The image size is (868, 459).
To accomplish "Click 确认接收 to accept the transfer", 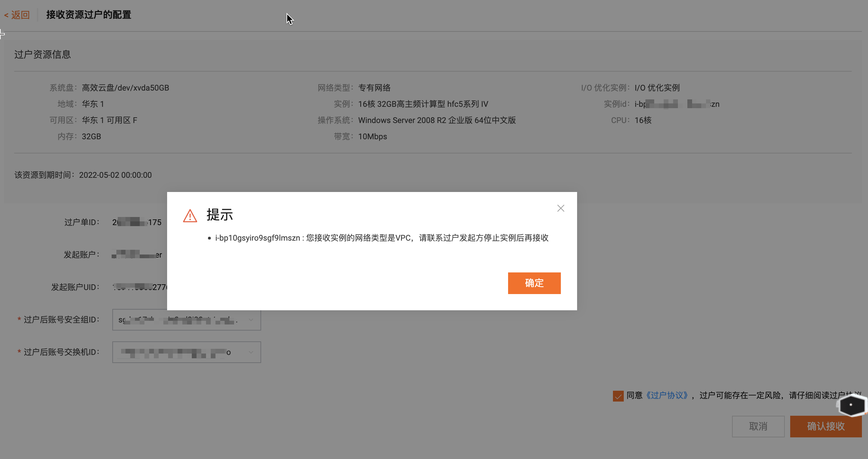I will [826, 426].
